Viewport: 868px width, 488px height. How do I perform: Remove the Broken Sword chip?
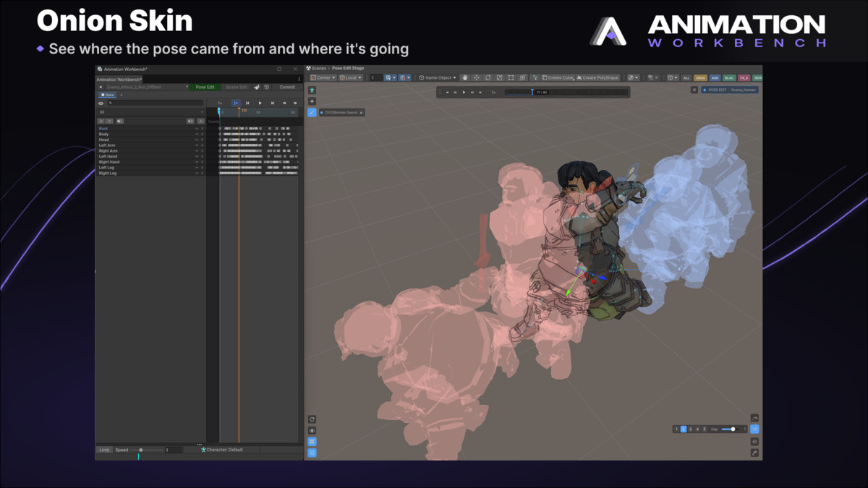click(361, 113)
